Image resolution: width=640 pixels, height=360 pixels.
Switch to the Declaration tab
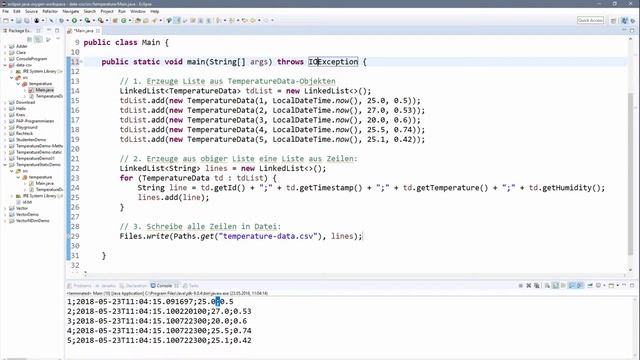pyautogui.click(x=133, y=286)
